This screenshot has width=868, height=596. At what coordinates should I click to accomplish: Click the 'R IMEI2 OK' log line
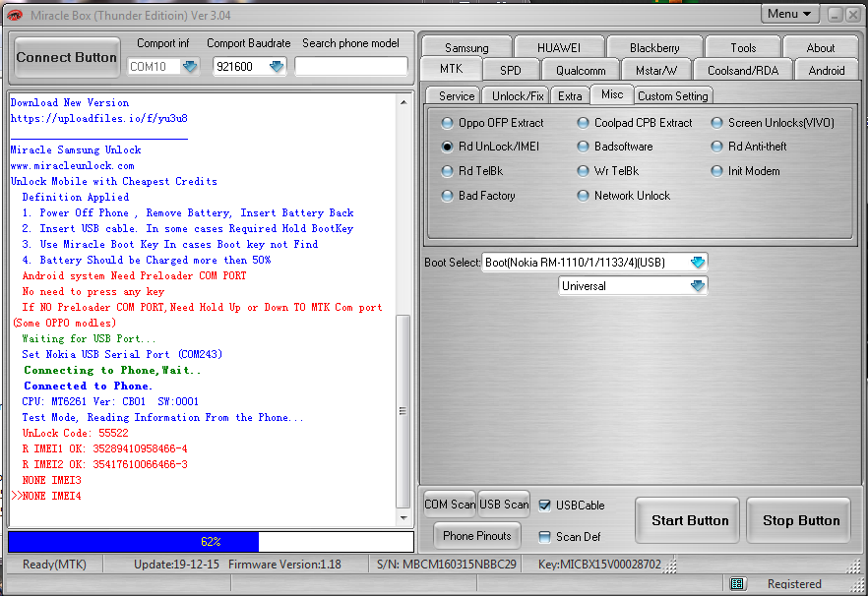pos(105,464)
